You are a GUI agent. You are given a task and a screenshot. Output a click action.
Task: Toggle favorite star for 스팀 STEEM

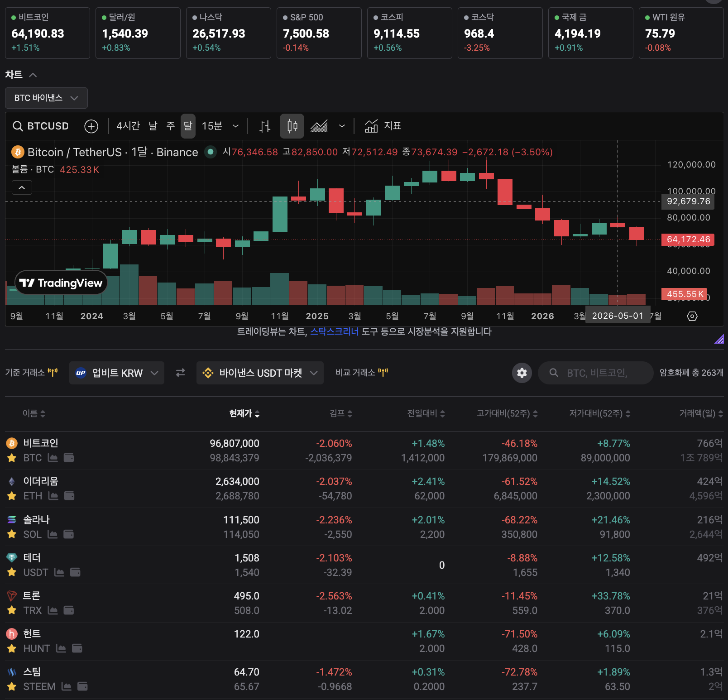tap(12, 686)
